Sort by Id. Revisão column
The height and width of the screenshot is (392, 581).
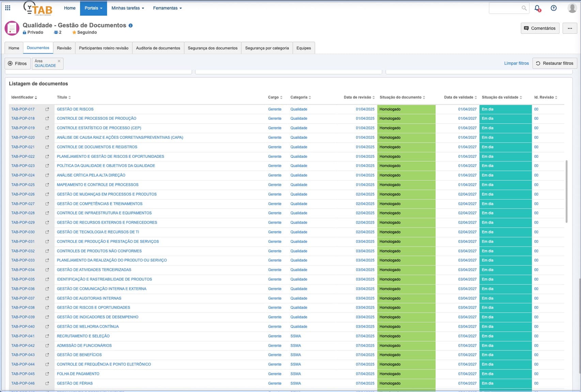pos(546,97)
